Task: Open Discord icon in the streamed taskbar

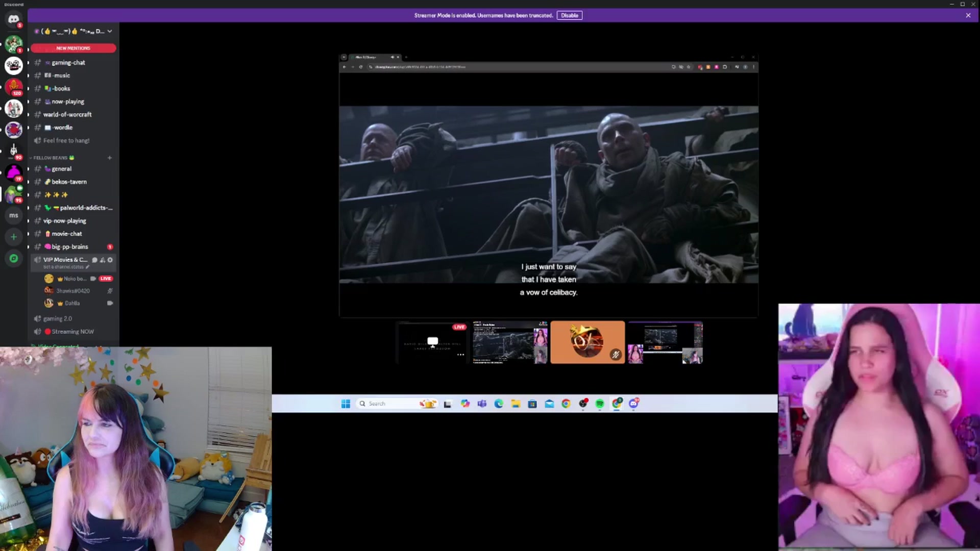Action: tap(634, 404)
